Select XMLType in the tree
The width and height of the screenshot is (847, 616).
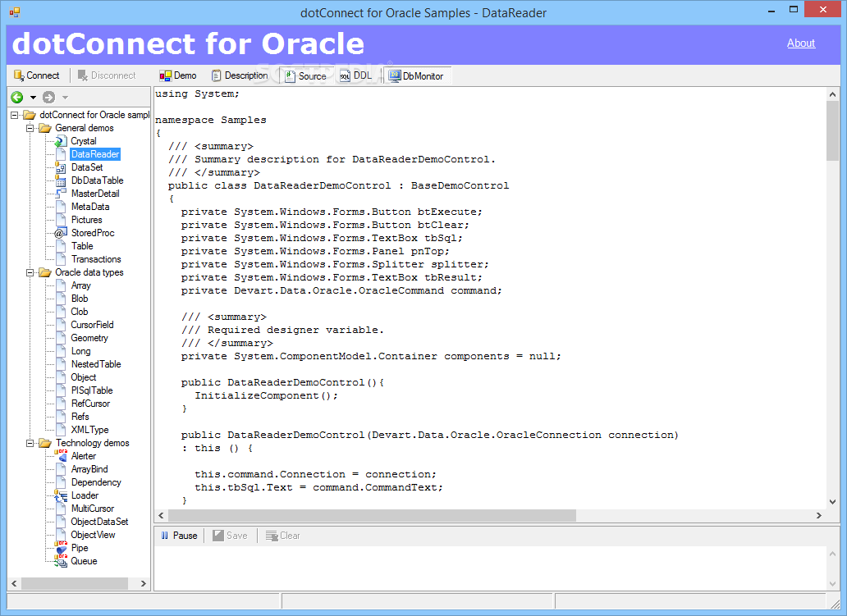coord(89,430)
